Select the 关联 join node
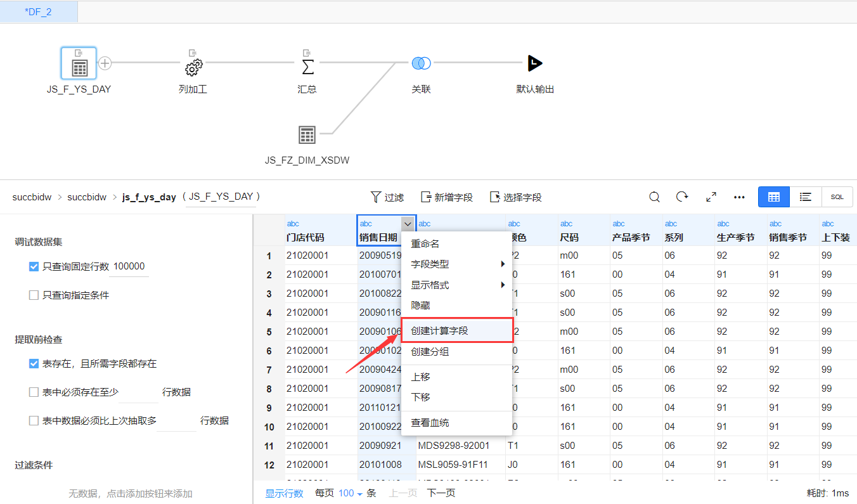Image resolution: width=857 pixels, height=504 pixels. tap(421, 63)
